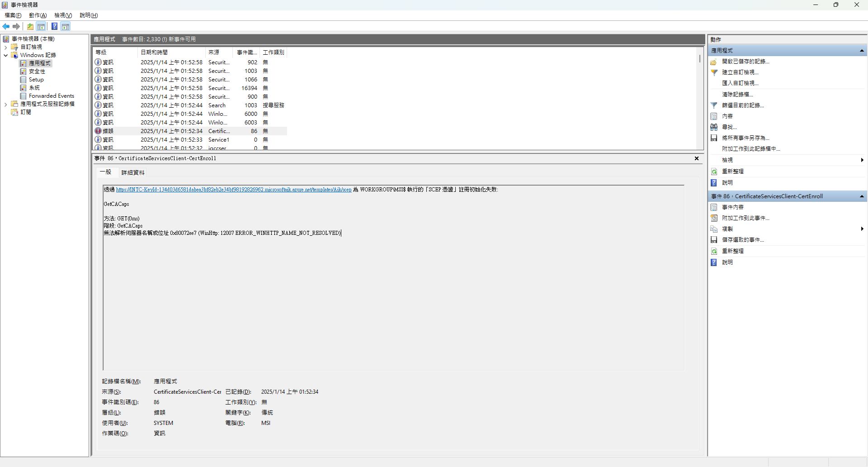Viewport: 868px width, 467px height.
Task: Expand 應用程式及服務記錄檔 tree node
Action: point(5,104)
